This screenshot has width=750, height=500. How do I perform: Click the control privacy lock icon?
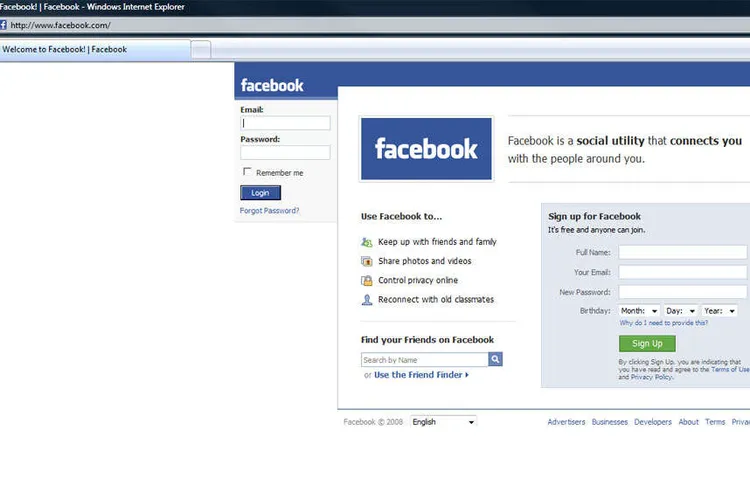[x=367, y=281]
